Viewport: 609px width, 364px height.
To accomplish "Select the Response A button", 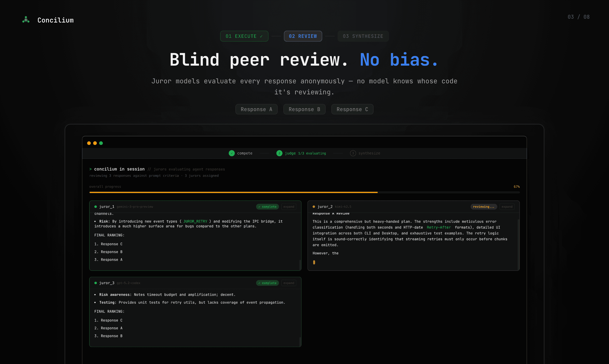I will point(256,109).
